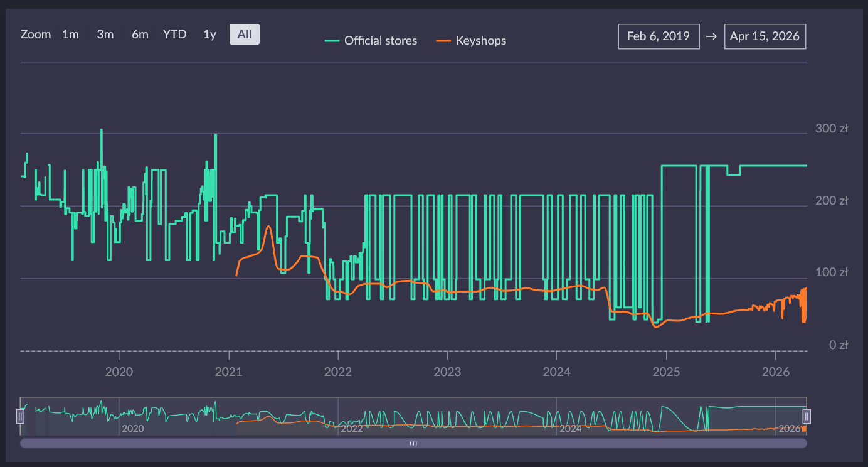The width and height of the screenshot is (868, 467).
Task: Click the left navigator range handle
Action: point(20,416)
